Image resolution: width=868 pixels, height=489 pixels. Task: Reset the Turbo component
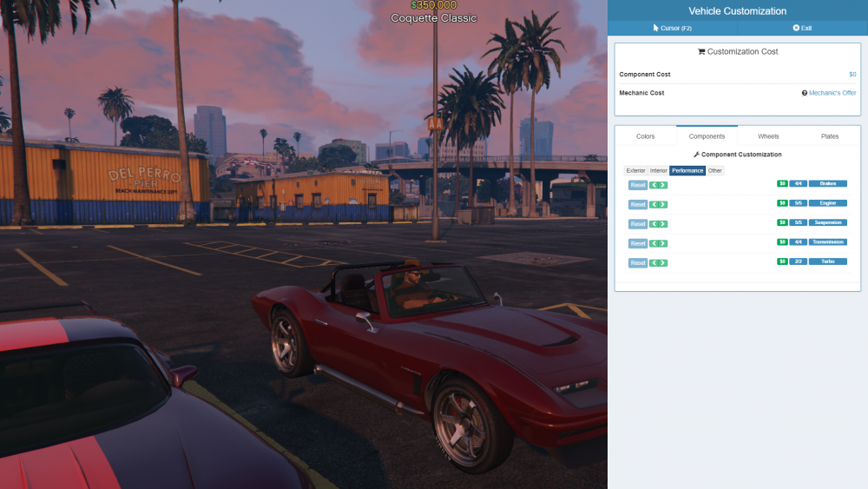click(x=638, y=262)
